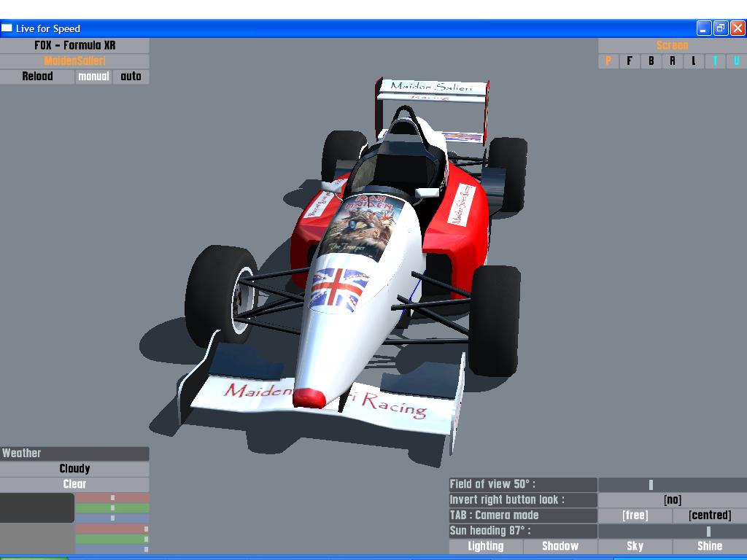Click the Sun heading 87° label
This screenshot has width=747, height=560.
[x=523, y=531]
